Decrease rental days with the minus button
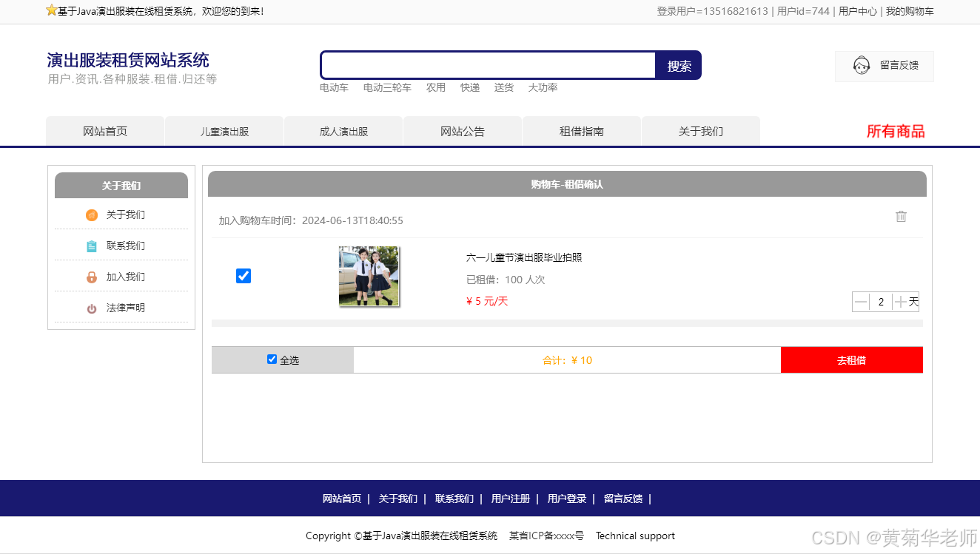This screenshot has width=980, height=554. click(x=861, y=302)
